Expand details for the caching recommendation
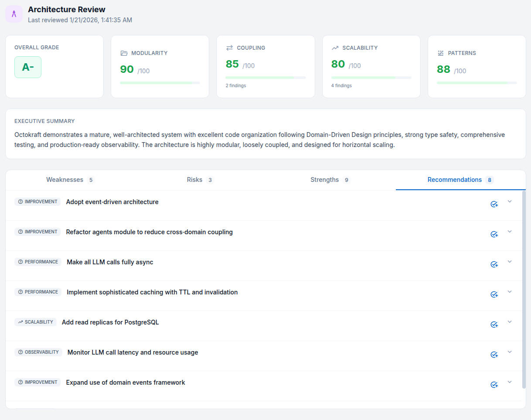 click(x=510, y=291)
